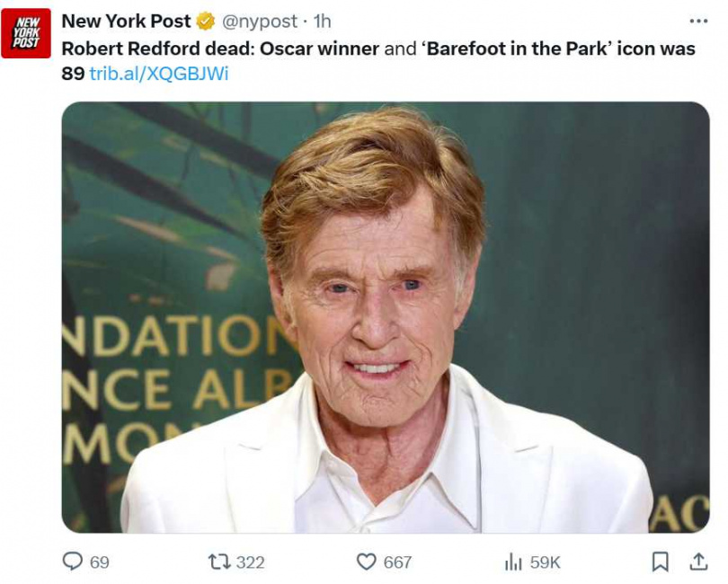
Task: Open the trib.al/XQGBJWi article link
Action: [x=159, y=74]
